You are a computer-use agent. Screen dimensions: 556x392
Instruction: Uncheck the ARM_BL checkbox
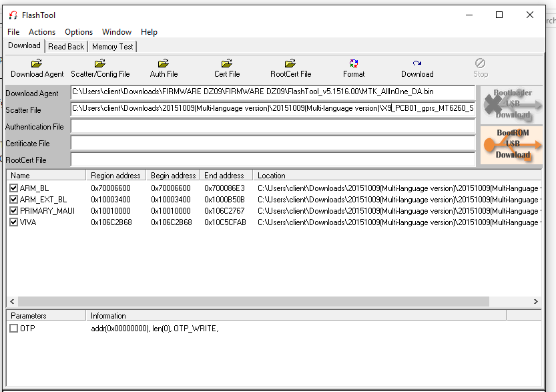tap(14, 188)
